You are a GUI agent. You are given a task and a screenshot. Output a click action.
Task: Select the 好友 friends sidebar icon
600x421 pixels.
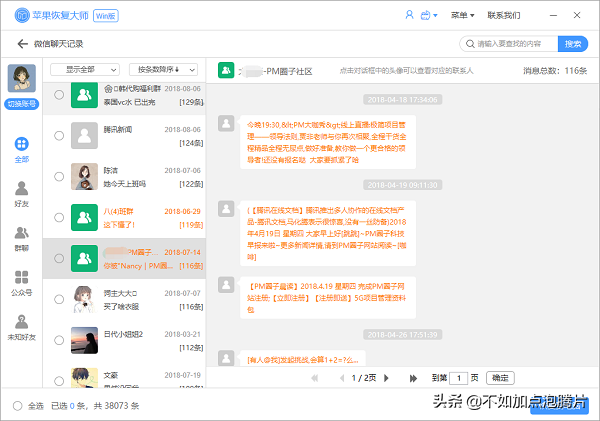click(22, 194)
